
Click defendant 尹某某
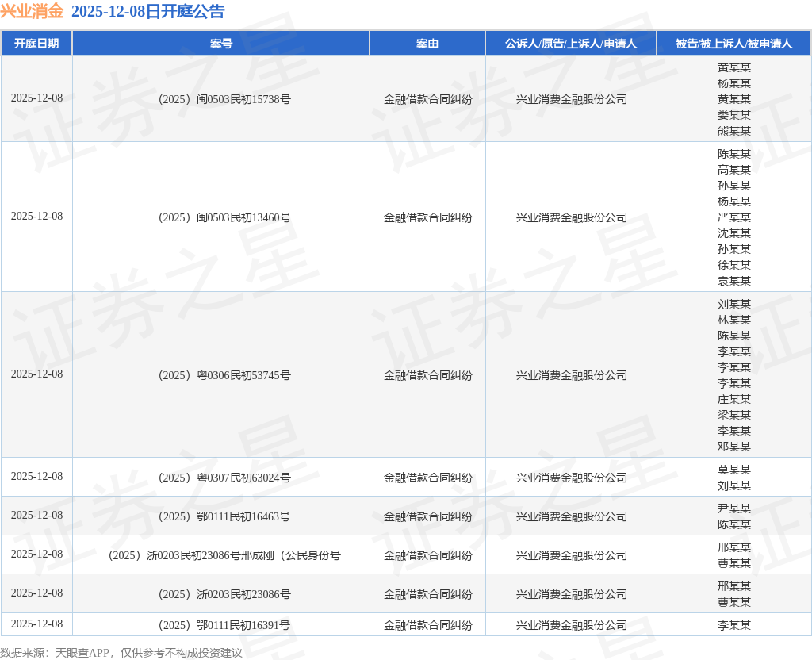click(x=733, y=508)
